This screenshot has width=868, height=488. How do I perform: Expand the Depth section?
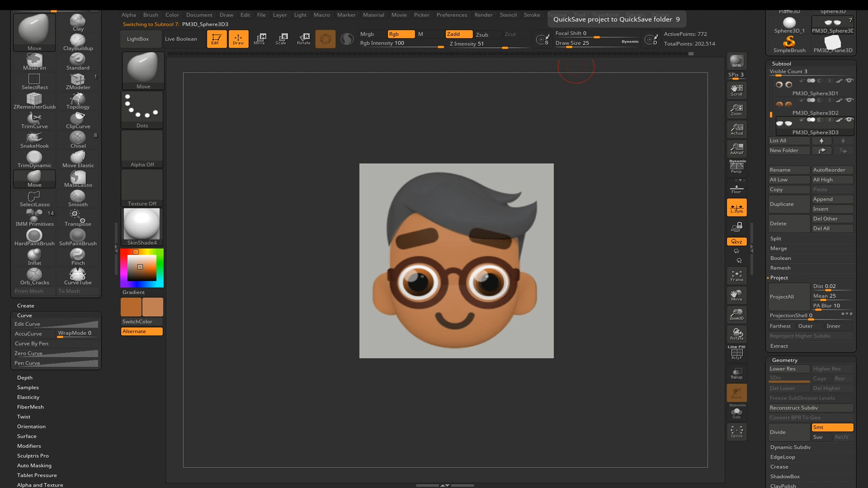(25, 378)
